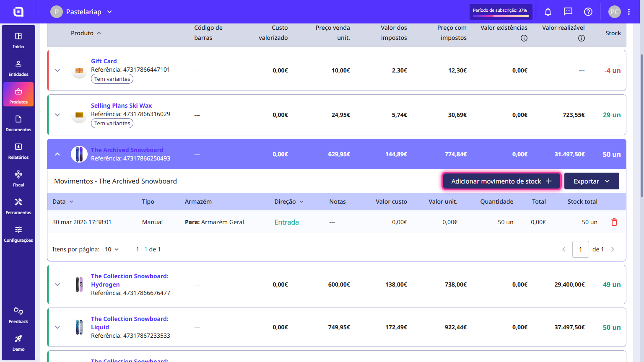
Task: Open Configurações in the sidebar
Action: click(x=18, y=234)
